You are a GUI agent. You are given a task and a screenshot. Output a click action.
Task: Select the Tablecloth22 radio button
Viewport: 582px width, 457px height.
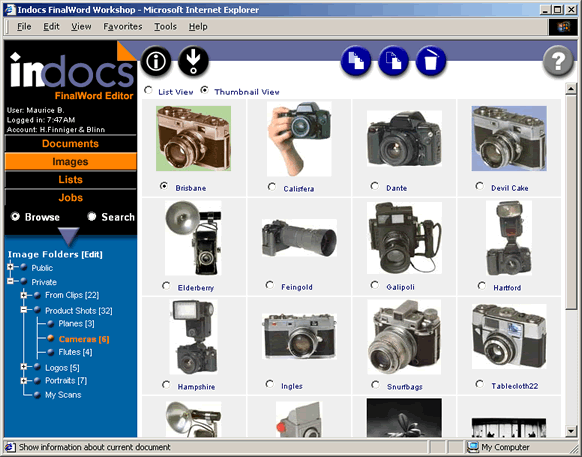tap(480, 384)
